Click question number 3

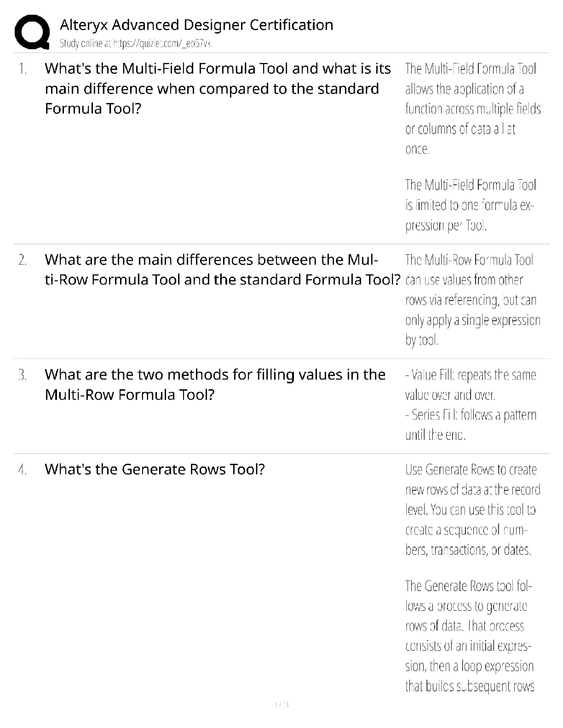coord(23,375)
